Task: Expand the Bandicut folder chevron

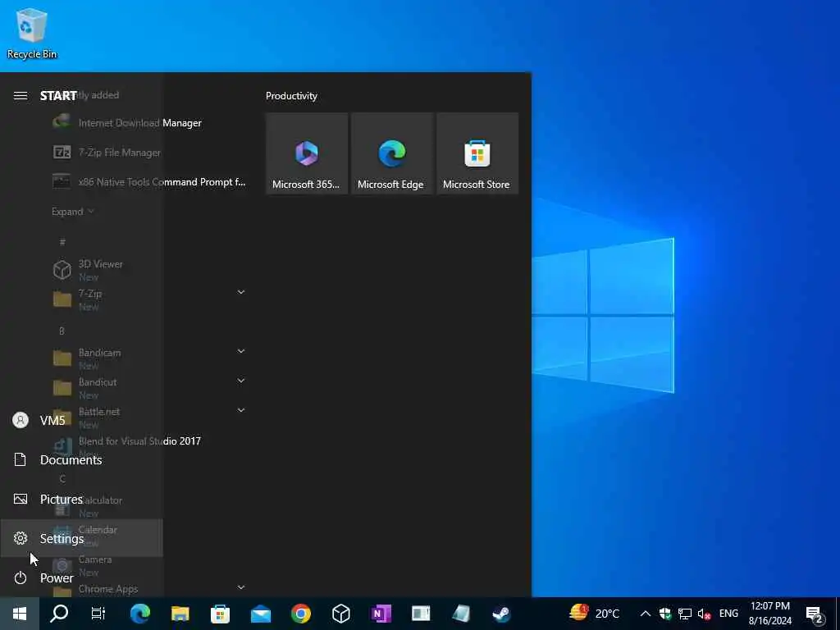Action: point(241,381)
